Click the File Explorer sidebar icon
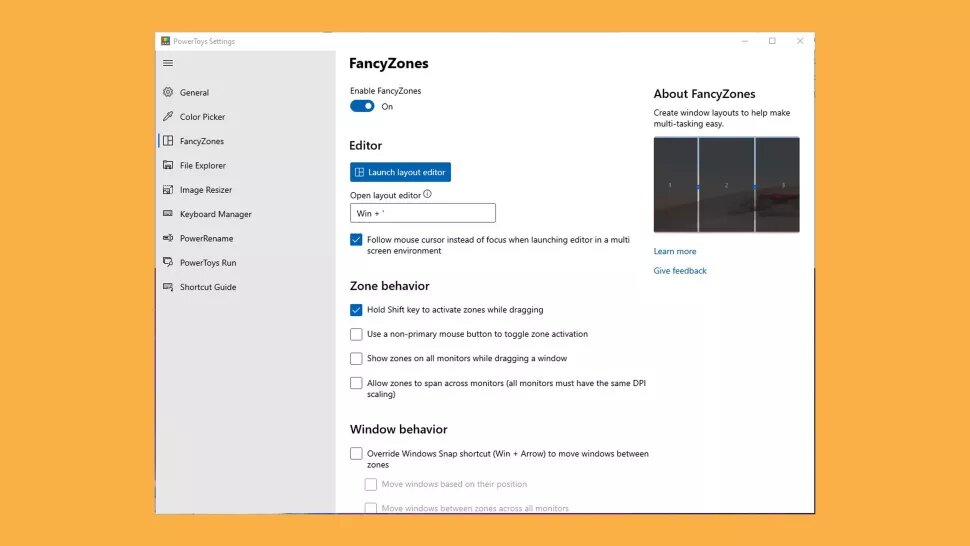This screenshot has height=546, width=970. (x=168, y=166)
